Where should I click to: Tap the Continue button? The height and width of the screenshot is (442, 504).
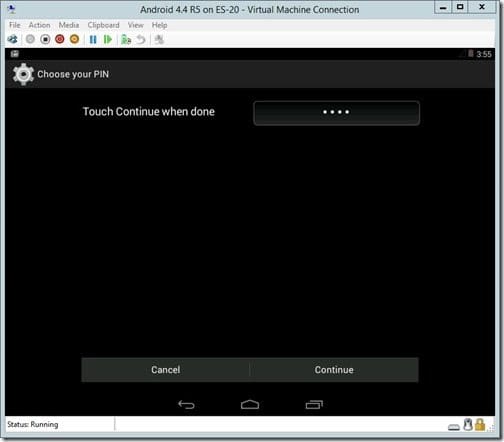[334, 370]
